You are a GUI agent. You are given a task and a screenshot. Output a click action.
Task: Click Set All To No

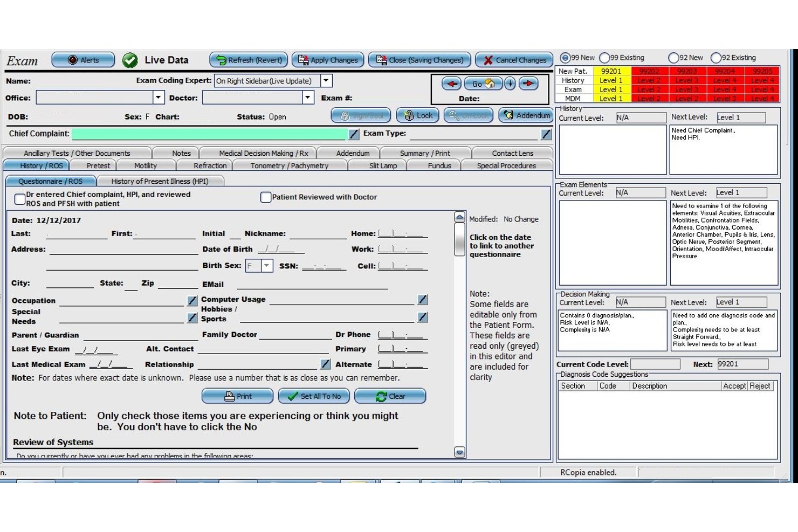pos(314,396)
